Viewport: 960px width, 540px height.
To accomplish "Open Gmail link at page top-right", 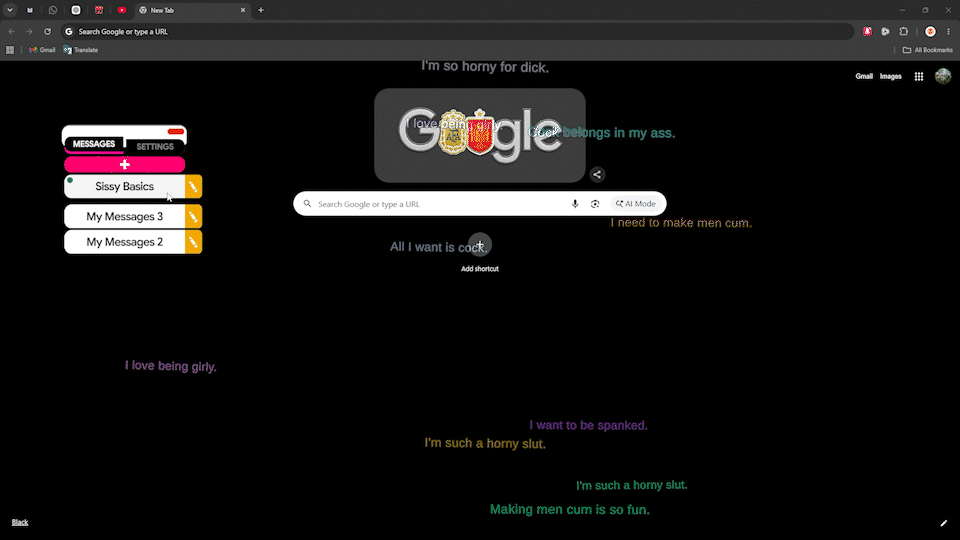I will (864, 77).
